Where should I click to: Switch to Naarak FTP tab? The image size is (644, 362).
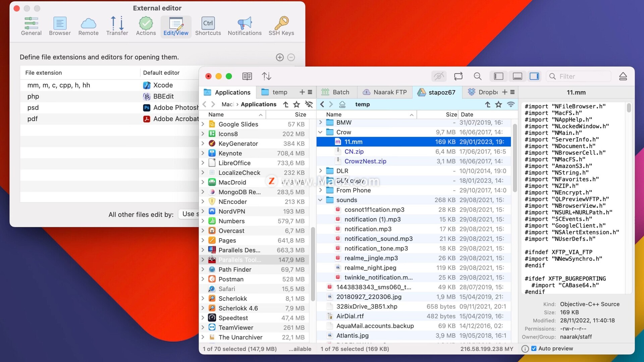[x=385, y=92]
